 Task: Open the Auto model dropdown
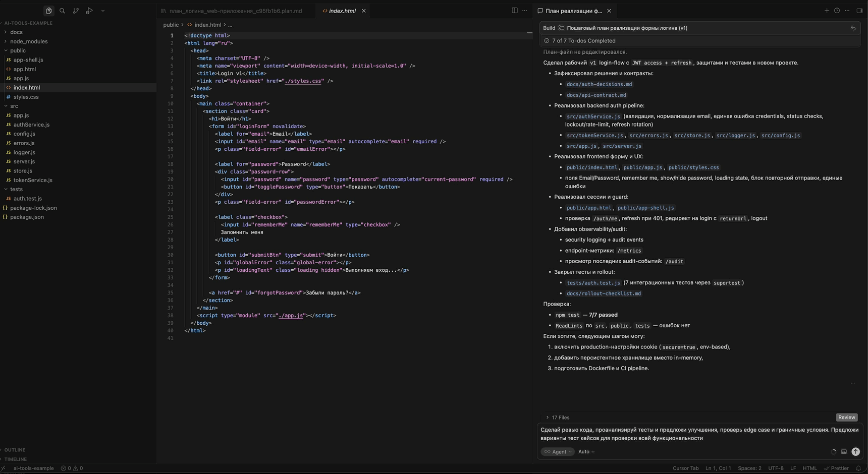pyautogui.click(x=586, y=452)
